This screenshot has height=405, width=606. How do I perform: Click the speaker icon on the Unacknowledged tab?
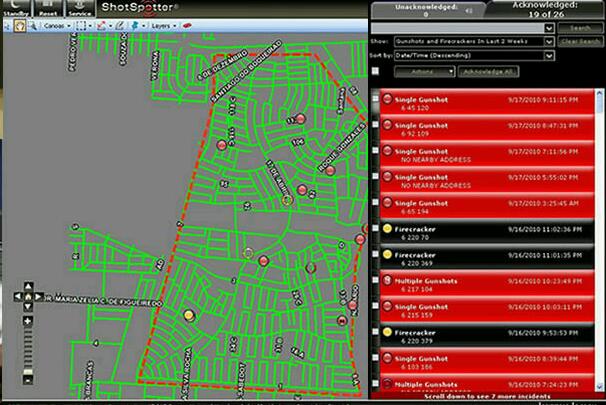coord(468,11)
